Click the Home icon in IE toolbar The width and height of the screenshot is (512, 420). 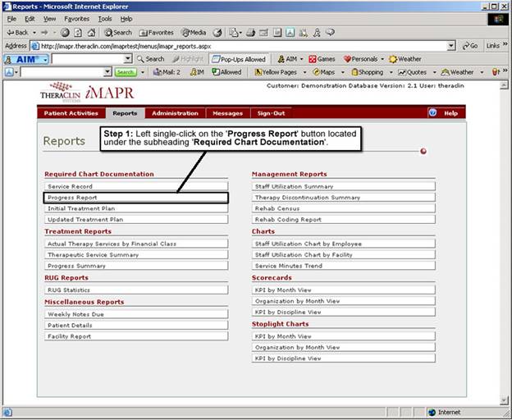(x=91, y=32)
